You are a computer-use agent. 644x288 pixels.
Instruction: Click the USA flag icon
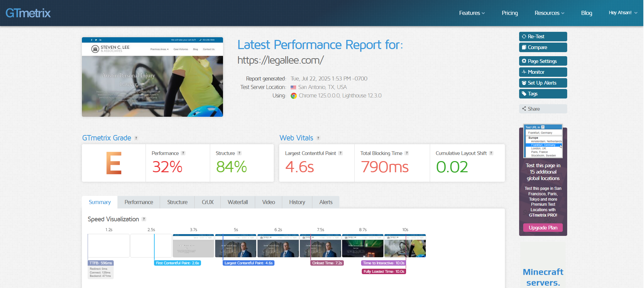[293, 87]
